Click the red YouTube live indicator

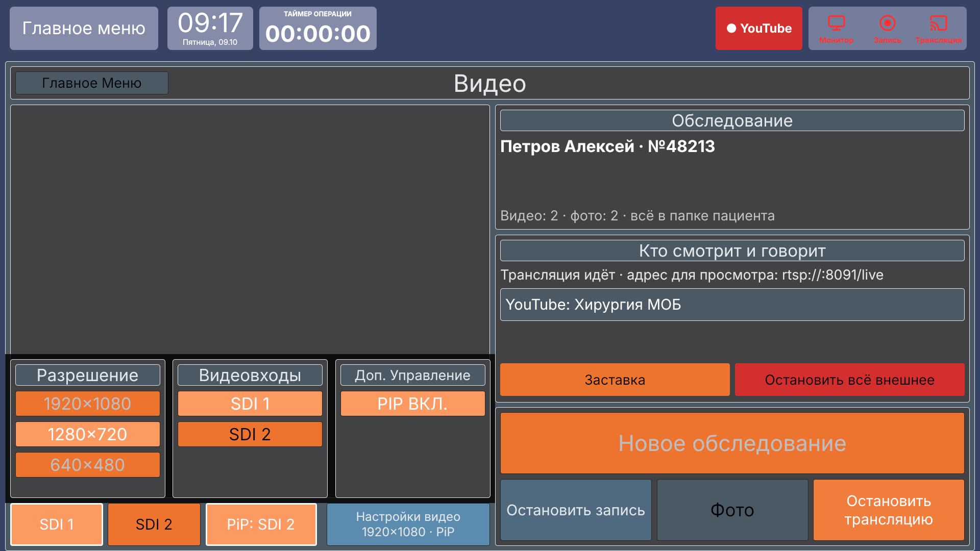[x=758, y=28]
